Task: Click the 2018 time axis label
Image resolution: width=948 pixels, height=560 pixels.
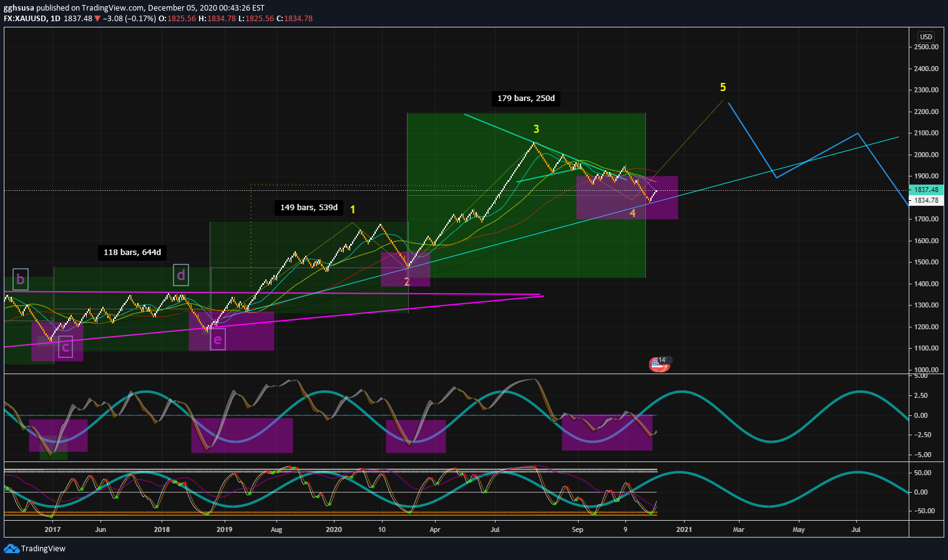Action: coord(162,529)
